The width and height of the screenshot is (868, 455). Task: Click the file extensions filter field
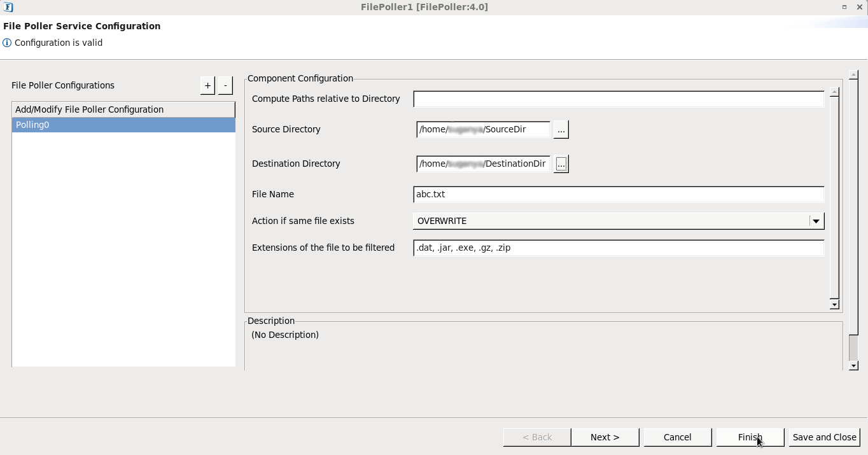619,248
